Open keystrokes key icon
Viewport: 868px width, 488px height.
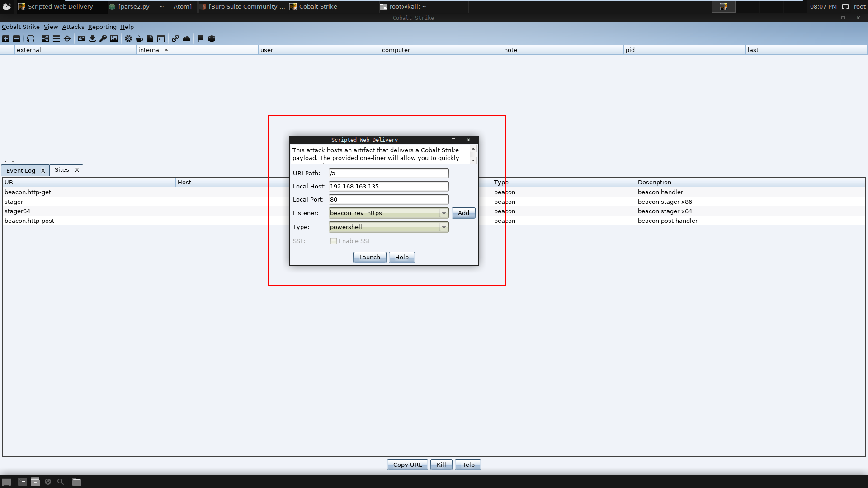(103, 39)
